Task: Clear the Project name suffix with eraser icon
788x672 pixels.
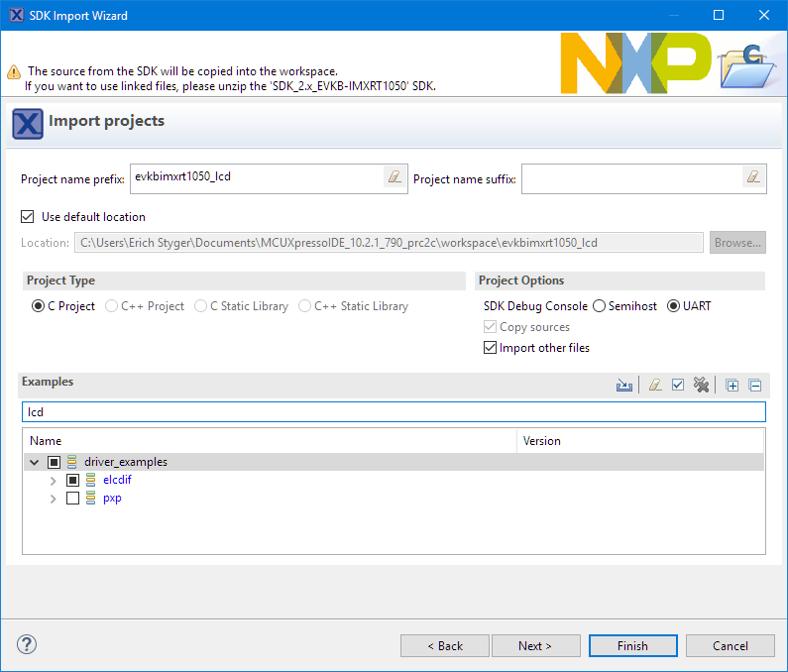Action: point(753,177)
